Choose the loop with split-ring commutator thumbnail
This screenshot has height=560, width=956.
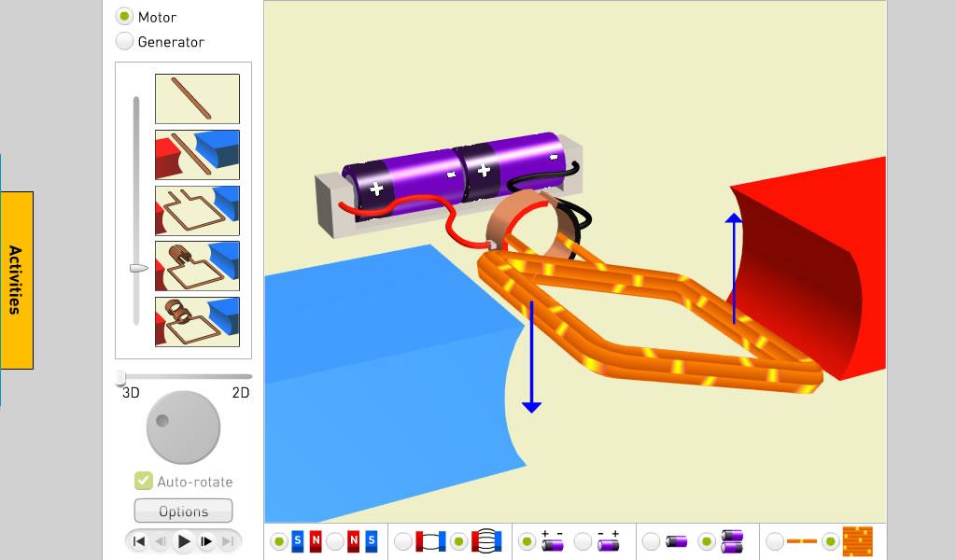tap(197, 266)
